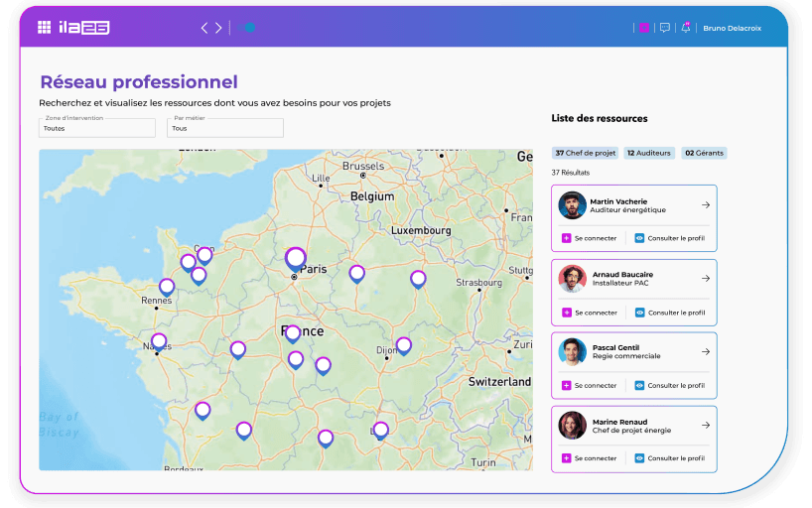Select the map pin above Rennes
Screen dimensions: 812x508
coord(167,288)
